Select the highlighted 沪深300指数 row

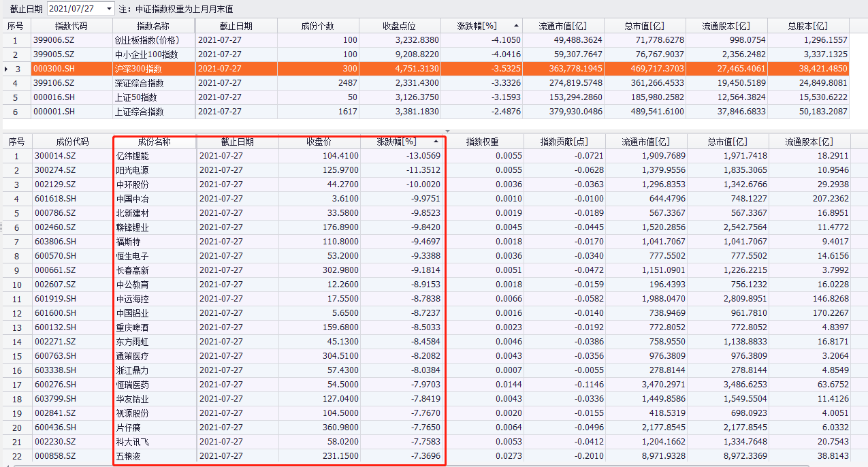pos(425,69)
